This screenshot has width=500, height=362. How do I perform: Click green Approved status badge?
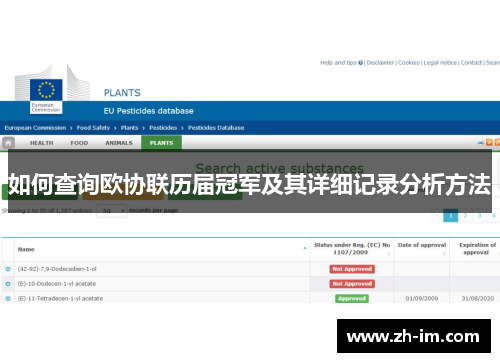click(352, 299)
